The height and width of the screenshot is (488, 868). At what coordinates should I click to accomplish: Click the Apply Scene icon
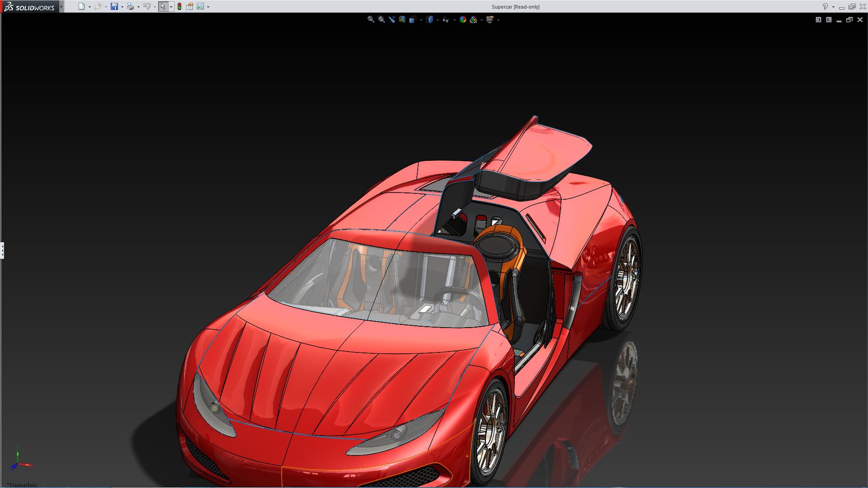(x=473, y=19)
